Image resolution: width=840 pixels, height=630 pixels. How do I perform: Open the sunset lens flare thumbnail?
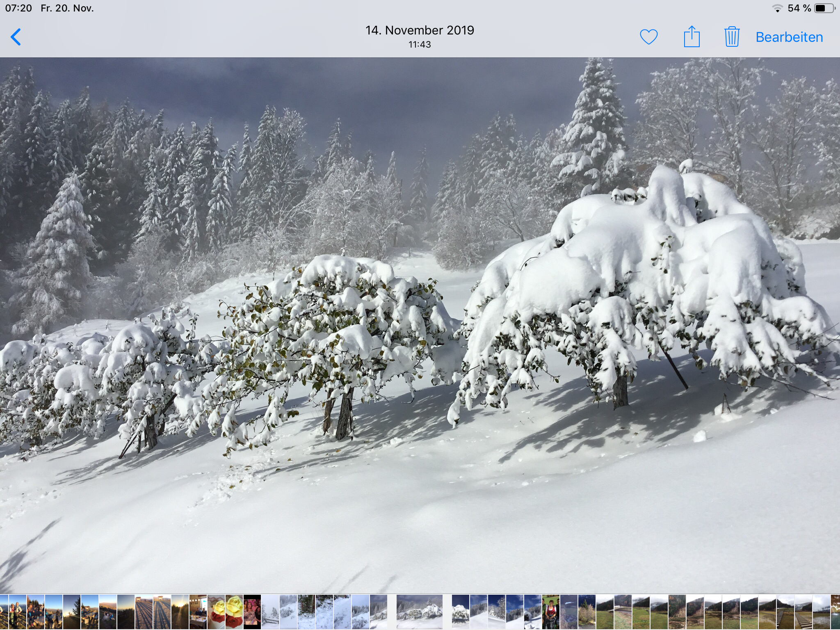[180, 612]
